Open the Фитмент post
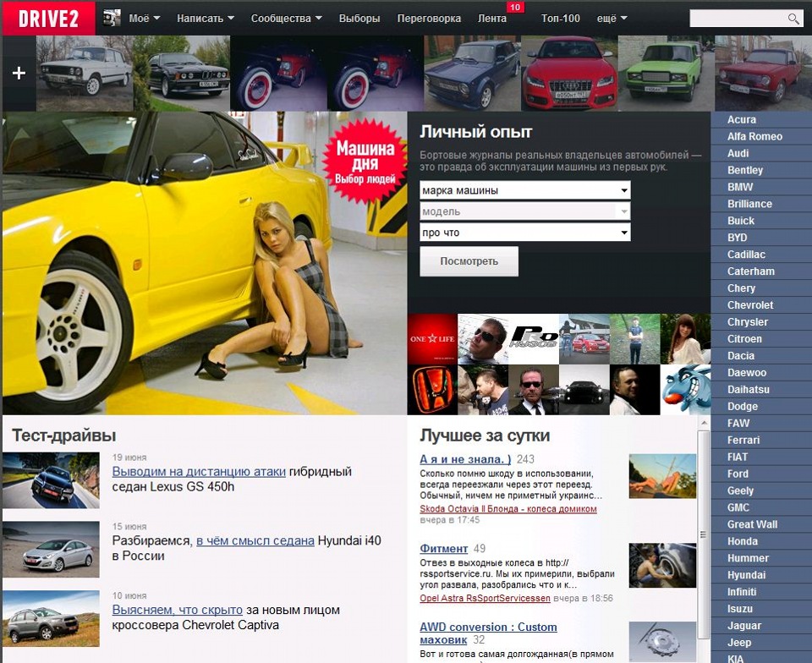Image resolution: width=812 pixels, height=663 pixels. click(444, 548)
